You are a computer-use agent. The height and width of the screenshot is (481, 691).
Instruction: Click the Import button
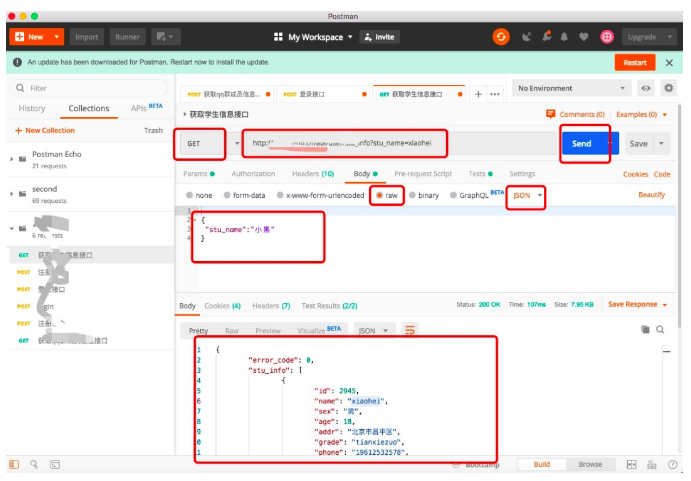point(86,37)
